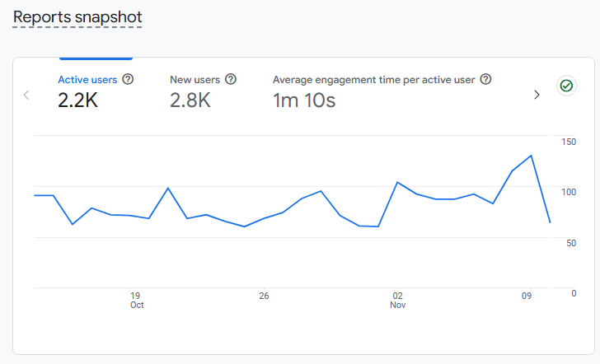Open help icon beside New users

click(x=231, y=79)
